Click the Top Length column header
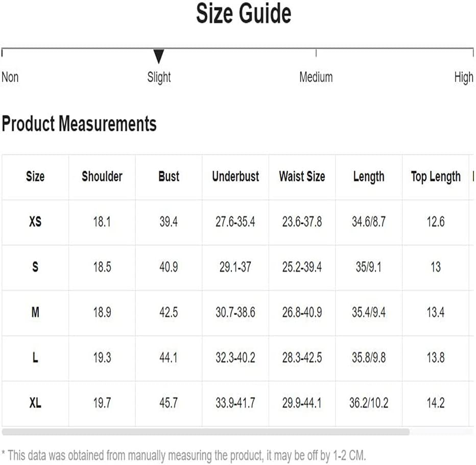This screenshot has width=476, height=465. click(436, 177)
